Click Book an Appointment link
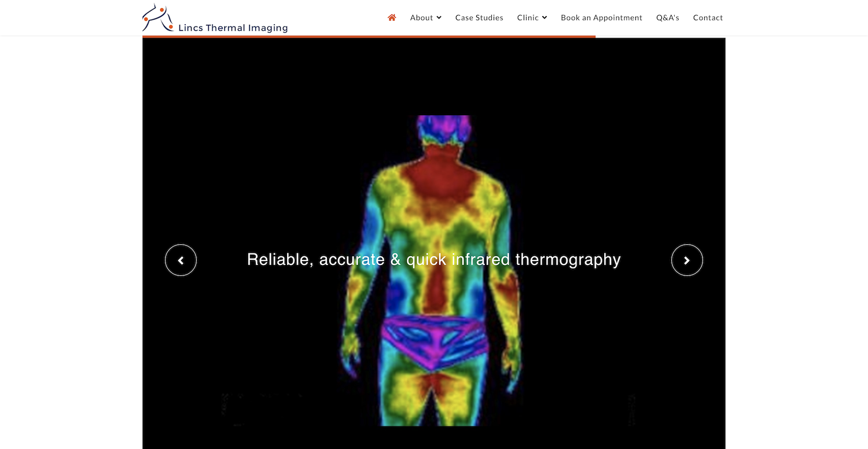This screenshot has height=449, width=868. point(601,18)
